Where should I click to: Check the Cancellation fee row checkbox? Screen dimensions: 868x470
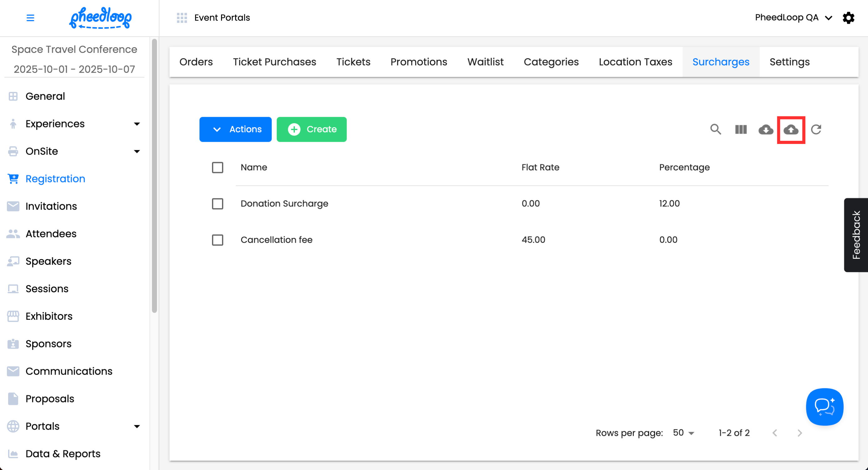(x=217, y=240)
